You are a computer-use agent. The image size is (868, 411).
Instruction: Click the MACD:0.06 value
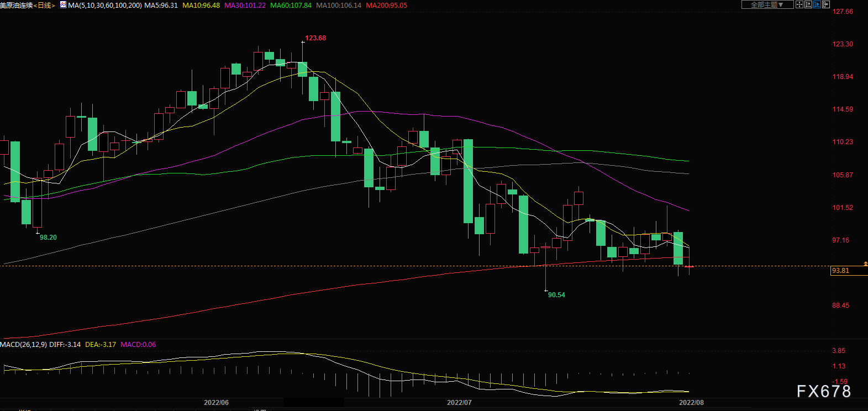pos(138,345)
